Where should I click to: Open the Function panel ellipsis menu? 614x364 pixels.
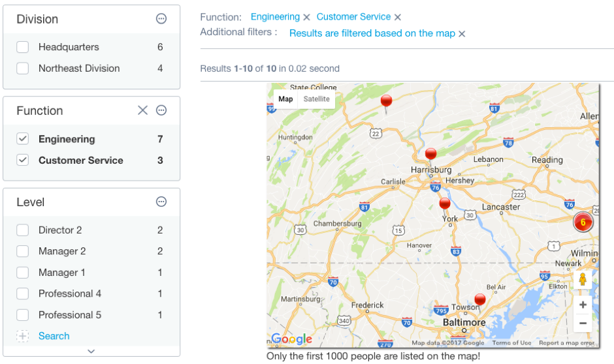tap(161, 110)
